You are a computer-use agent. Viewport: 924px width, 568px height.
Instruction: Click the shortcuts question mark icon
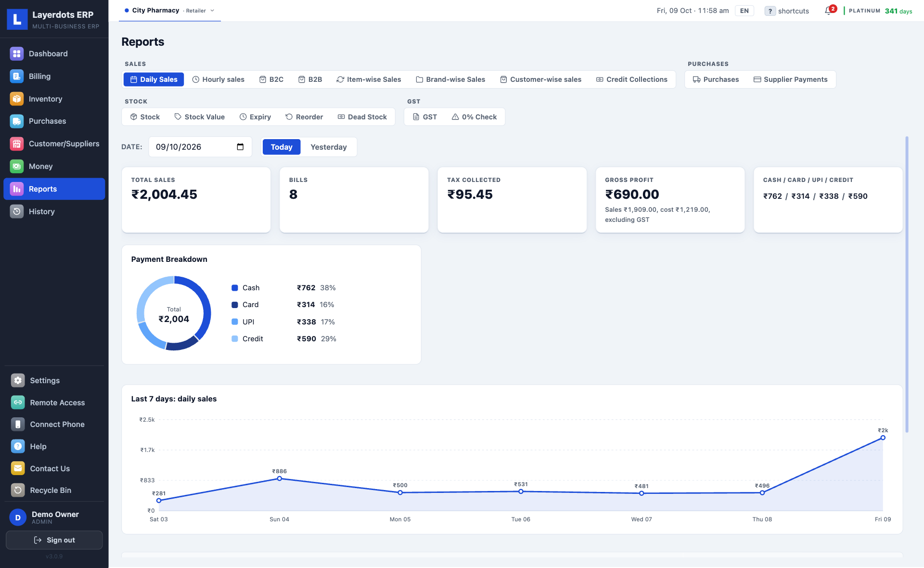click(770, 11)
